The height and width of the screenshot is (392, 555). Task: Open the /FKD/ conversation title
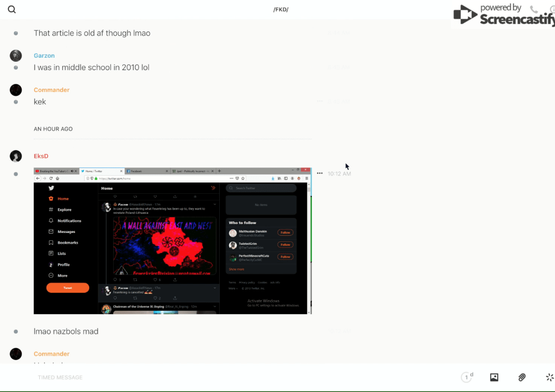(x=280, y=10)
